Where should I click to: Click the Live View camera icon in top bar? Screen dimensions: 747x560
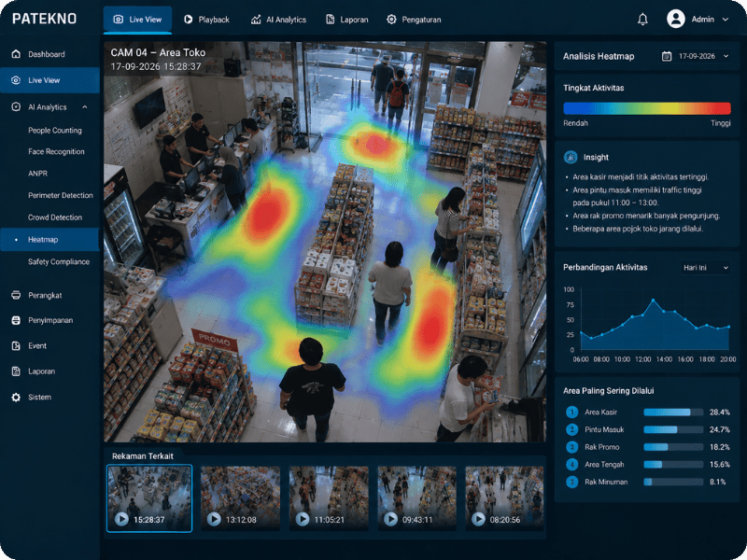click(119, 20)
